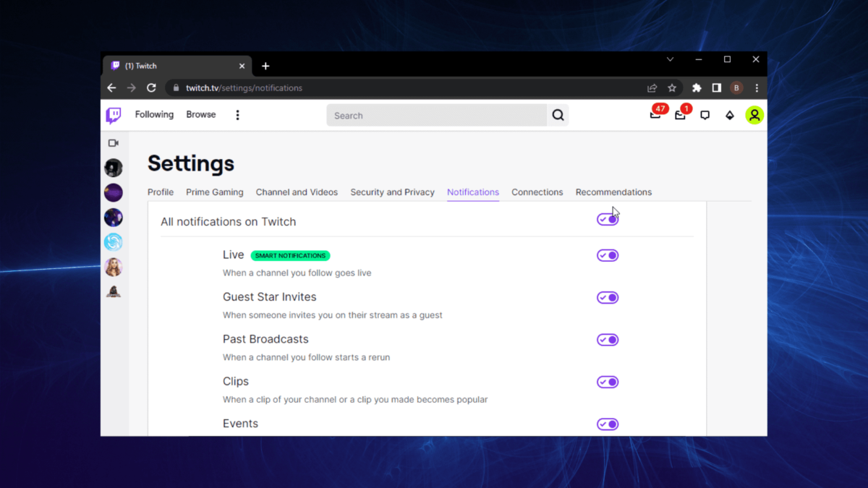Click the 'Clips' label

(236, 382)
